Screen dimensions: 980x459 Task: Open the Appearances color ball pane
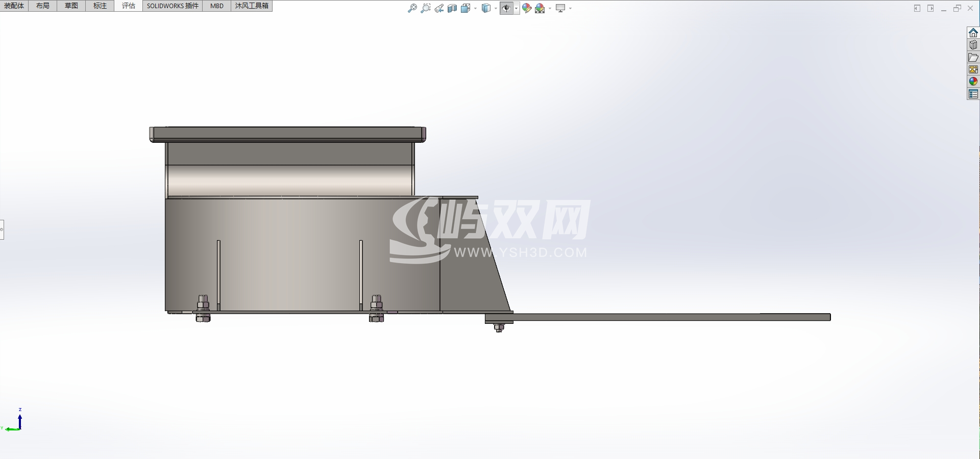tap(973, 82)
